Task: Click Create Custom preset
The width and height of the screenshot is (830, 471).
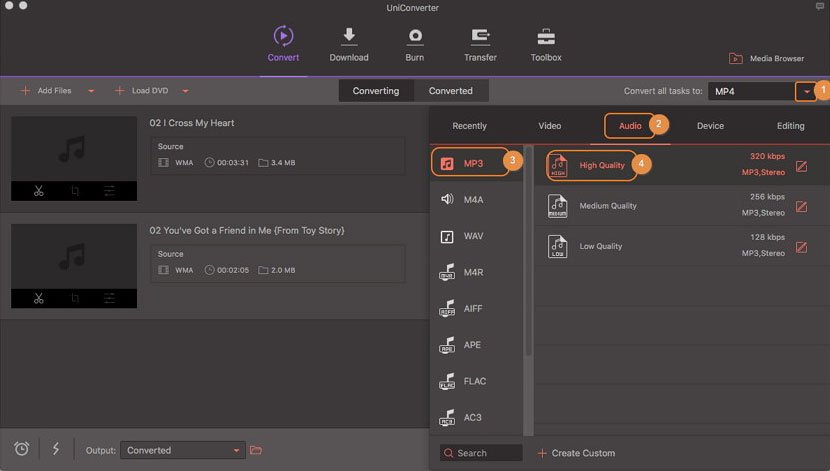Action: pyautogui.click(x=576, y=453)
